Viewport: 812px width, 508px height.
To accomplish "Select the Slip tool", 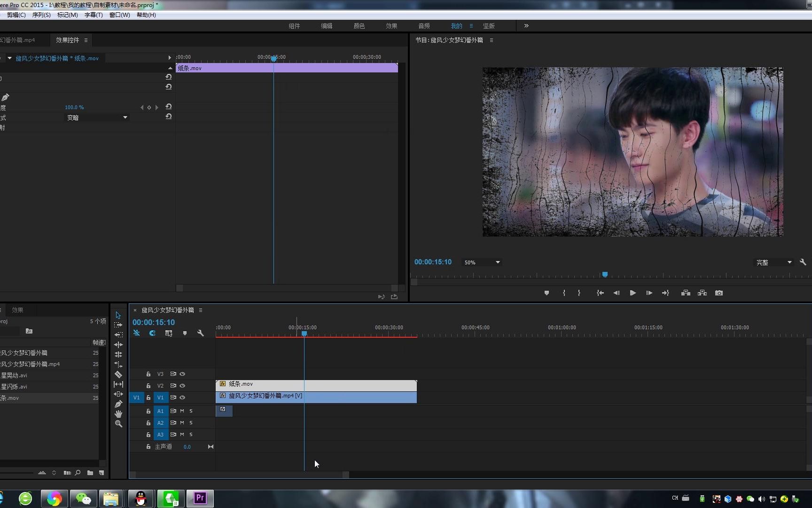I will (x=118, y=384).
